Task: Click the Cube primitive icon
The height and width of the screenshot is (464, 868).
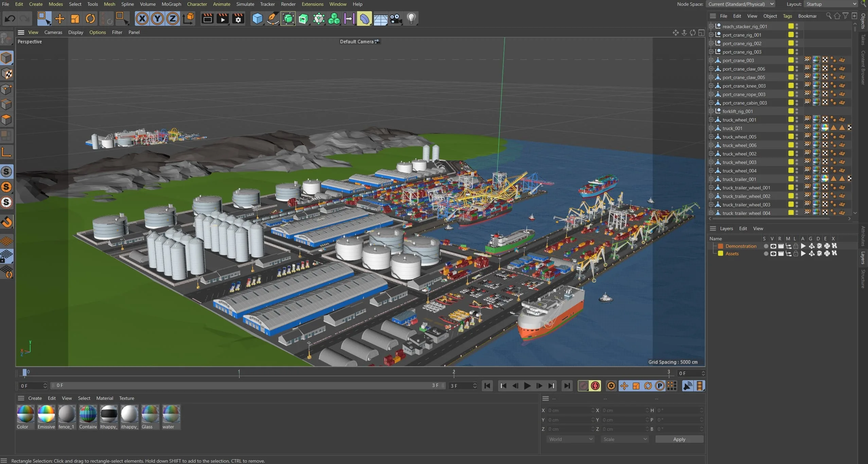Action: [x=258, y=19]
